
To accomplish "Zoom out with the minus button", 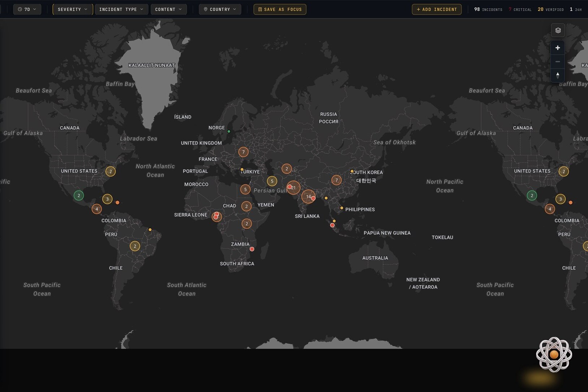I will point(558,61).
